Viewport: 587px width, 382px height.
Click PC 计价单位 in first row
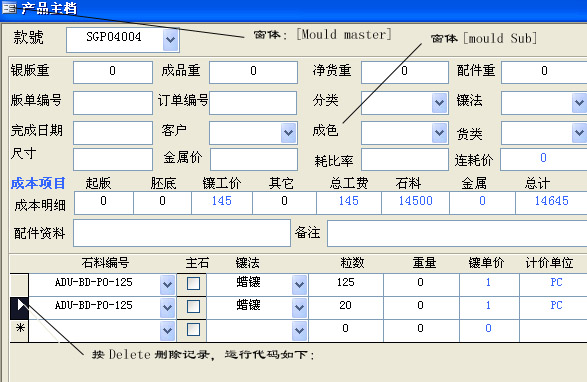click(x=556, y=282)
